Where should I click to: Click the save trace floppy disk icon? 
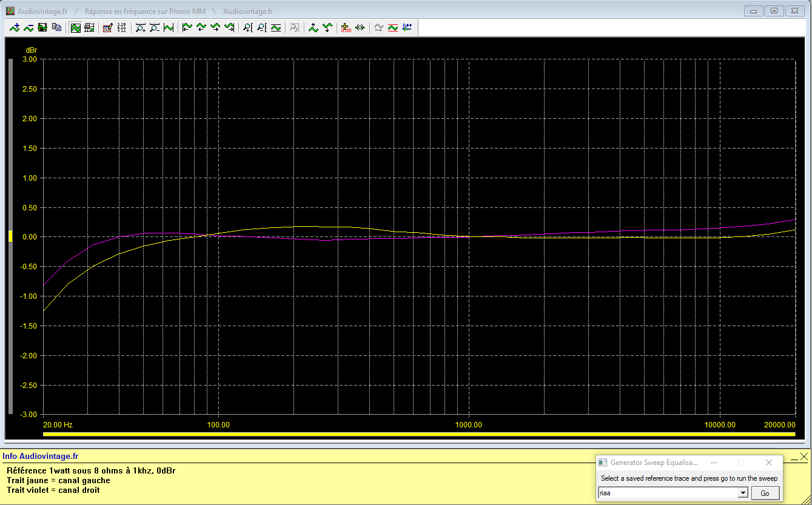click(42, 27)
